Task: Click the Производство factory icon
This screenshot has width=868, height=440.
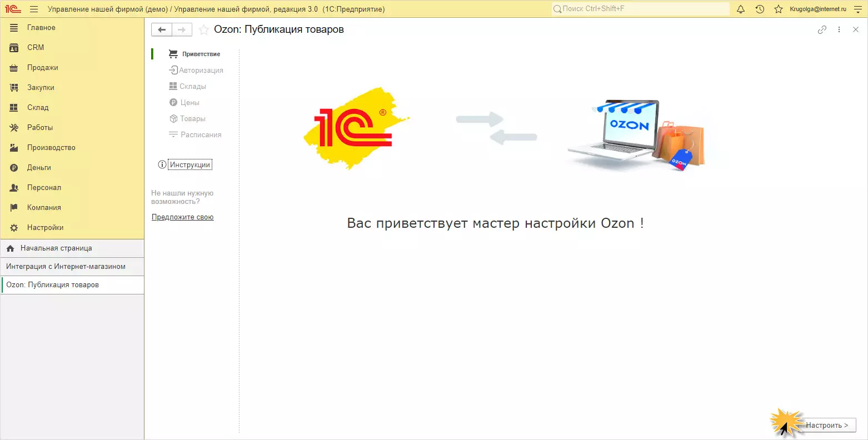Action: tap(14, 147)
